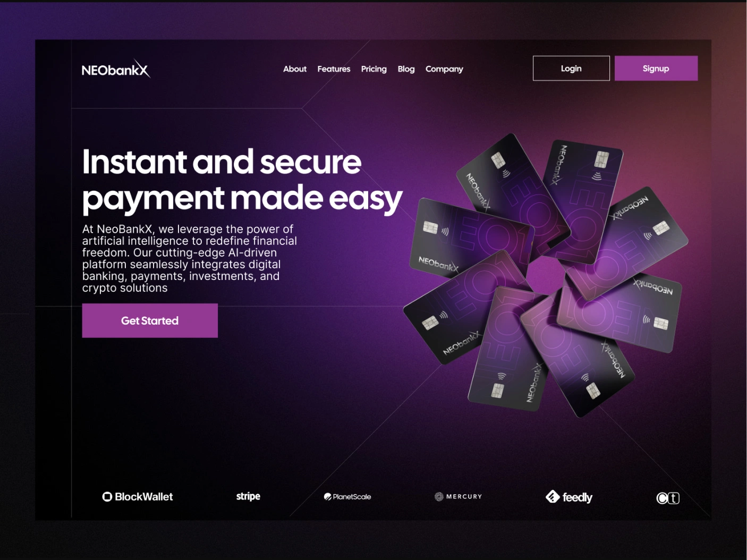The width and height of the screenshot is (747, 560).
Task: Open the Company navigation item
Action: point(444,69)
